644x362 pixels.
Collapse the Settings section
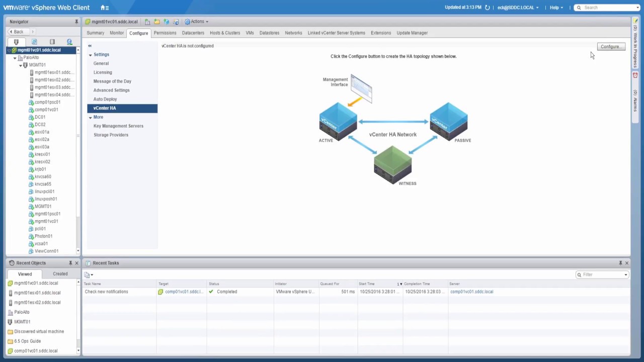pos(91,54)
